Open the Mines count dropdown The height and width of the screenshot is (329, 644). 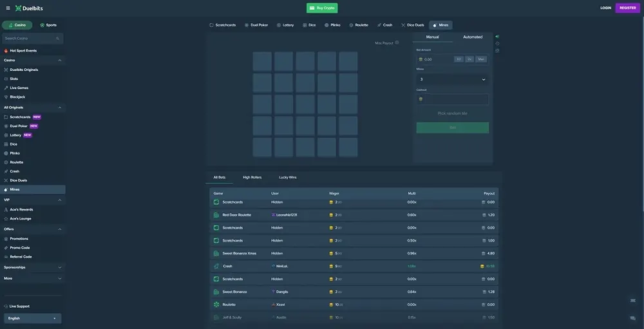click(x=453, y=79)
